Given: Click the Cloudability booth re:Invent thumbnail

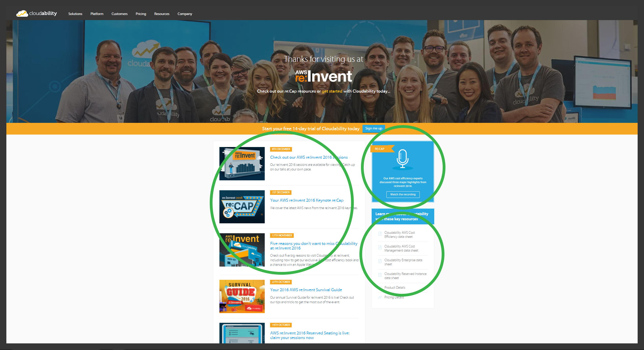Looking at the screenshot, I should (242, 250).
